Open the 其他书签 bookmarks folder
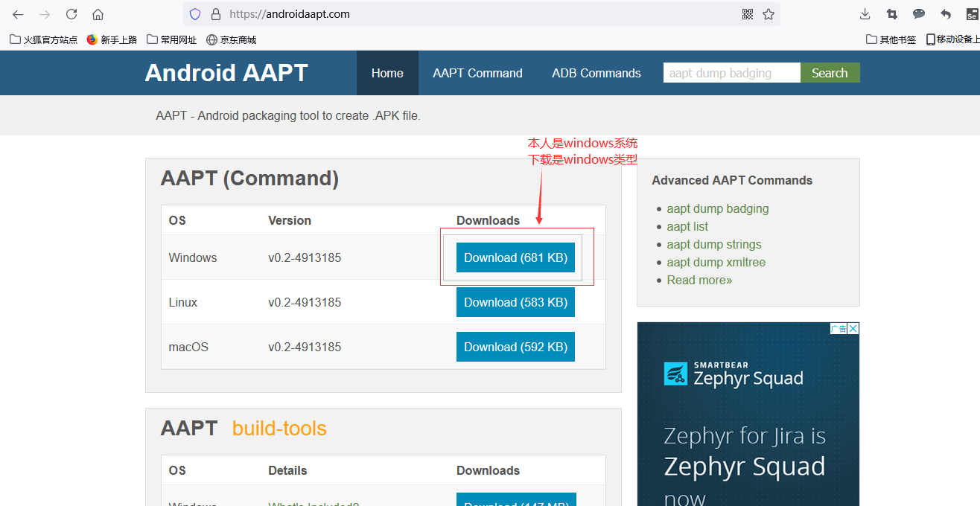Screen dimensions: 980x506 [891, 39]
